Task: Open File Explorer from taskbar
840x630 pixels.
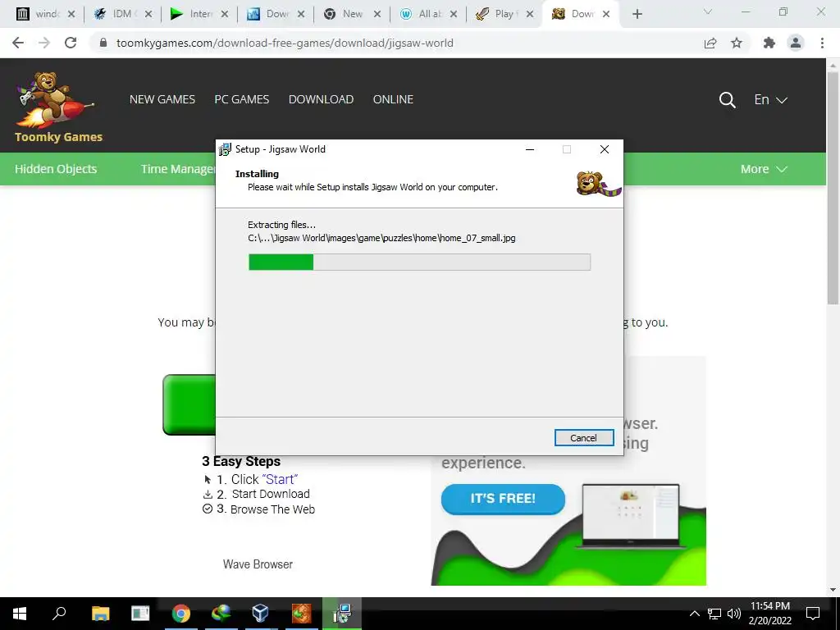Action: [x=100, y=614]
